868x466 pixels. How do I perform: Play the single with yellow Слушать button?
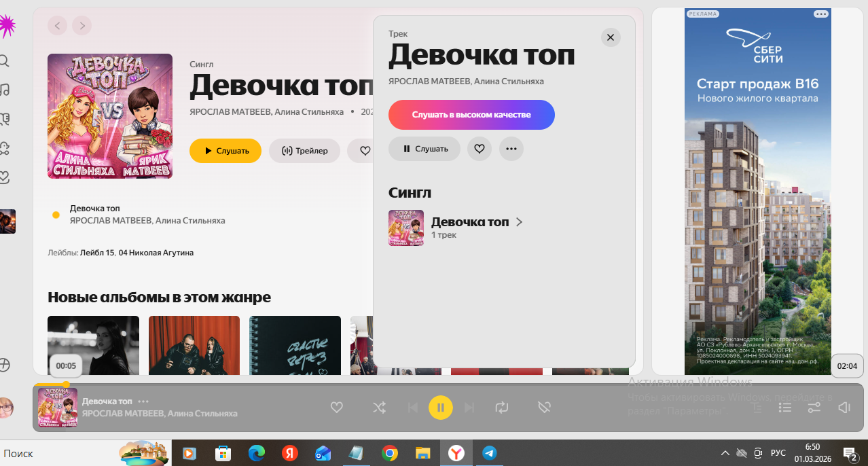(225, 151)
